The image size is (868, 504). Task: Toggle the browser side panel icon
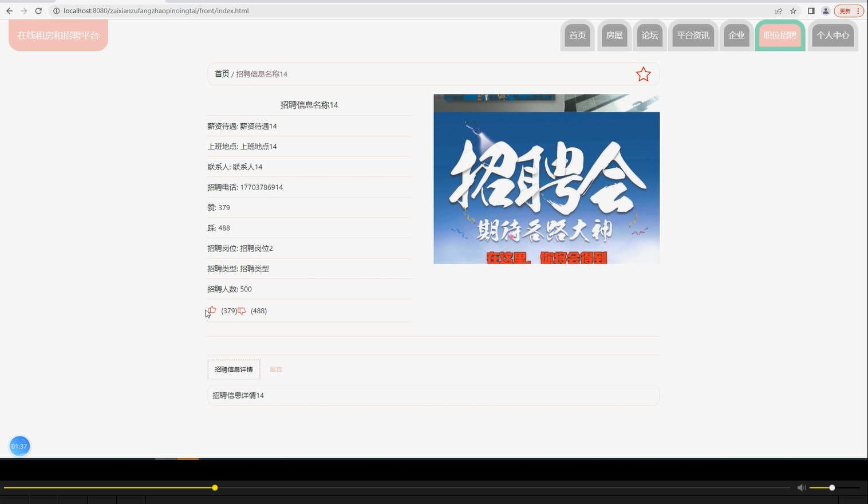click(810, 10)
